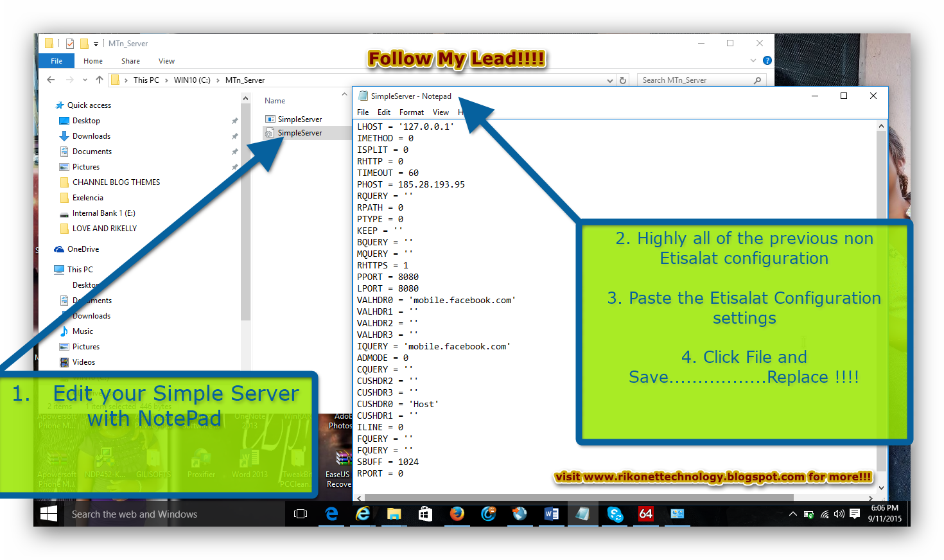Click the LHOST = '127.0.0.1' line
Viewport: 944px width, 560px height.
[x=406, y=127]
